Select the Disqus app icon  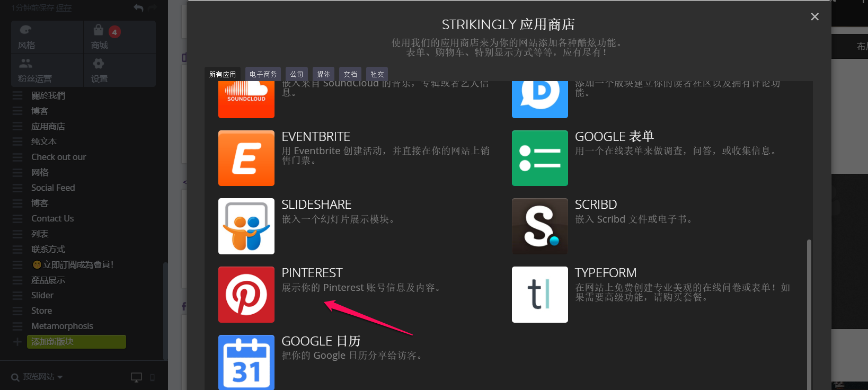[540, 100]
